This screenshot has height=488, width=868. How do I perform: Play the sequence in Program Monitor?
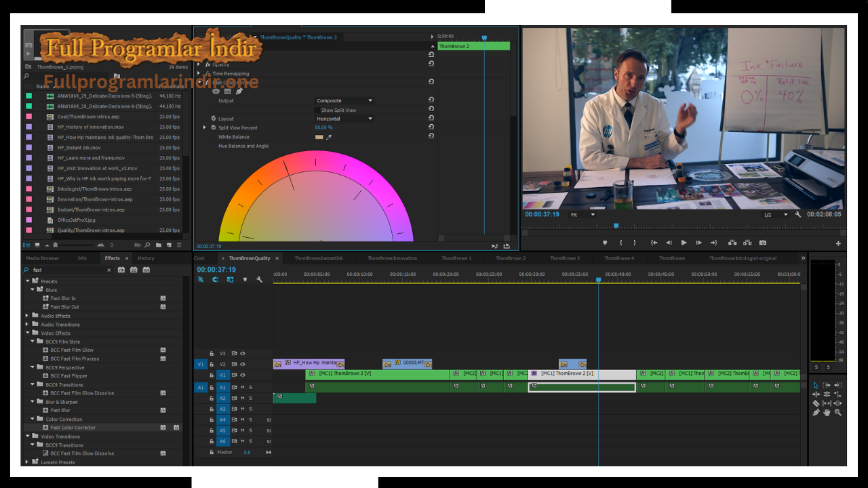(x=684, y=243)
